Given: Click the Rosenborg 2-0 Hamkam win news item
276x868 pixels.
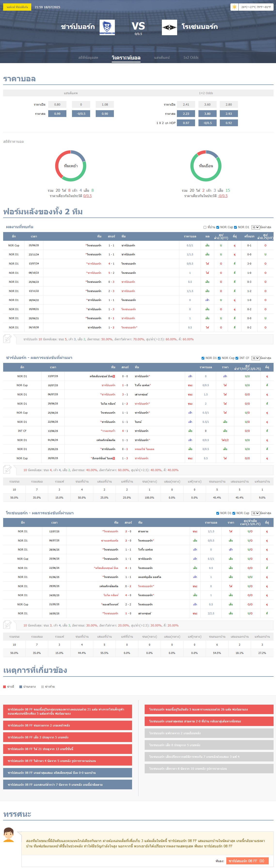Looking at the screenshot, I should (209, 721).
